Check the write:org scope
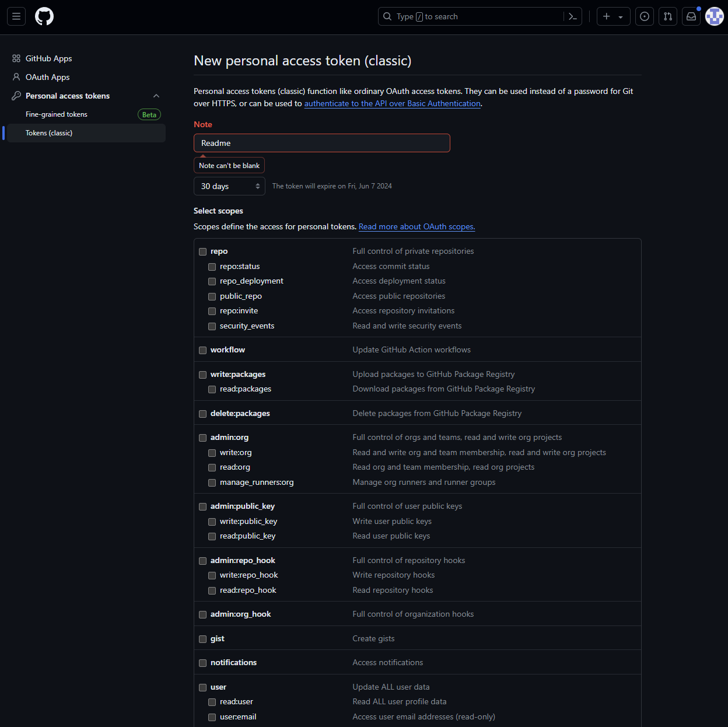The image size is (728, 727). click(212, 453)
